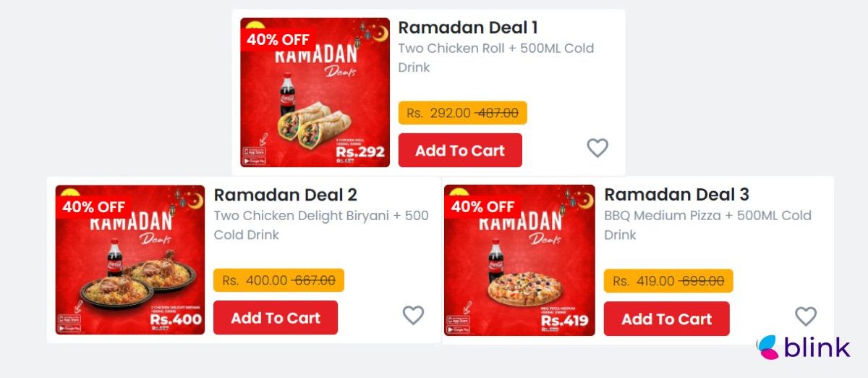The image size is (868, 378).
Task: Open Ramadan Deal 2 title link
Action: (x=285, y=195)
